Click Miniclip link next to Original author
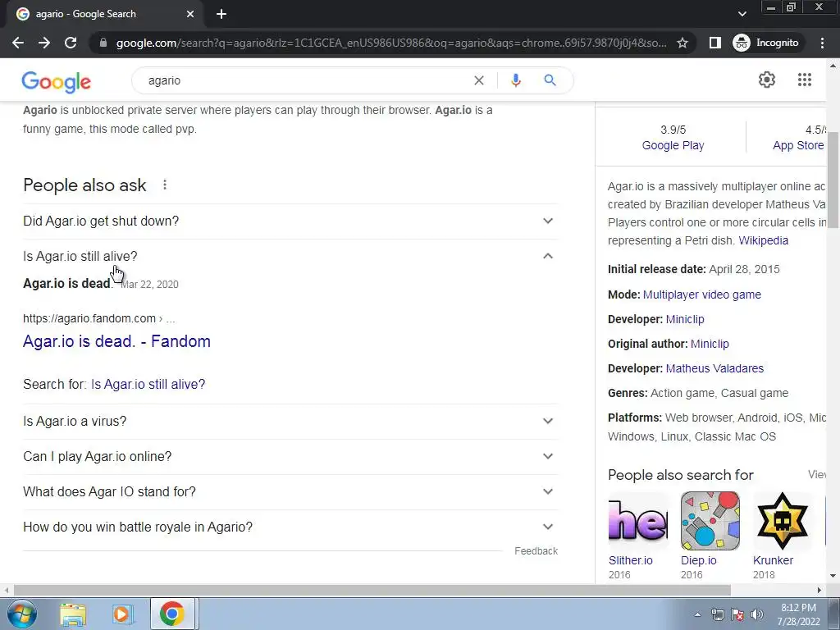Viewport: 840px width, 630px height. (710, 344)
